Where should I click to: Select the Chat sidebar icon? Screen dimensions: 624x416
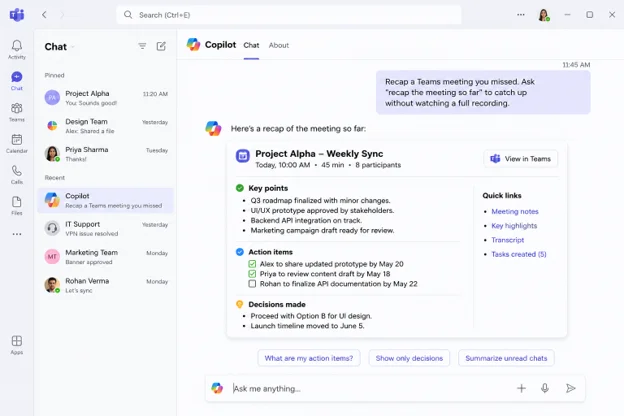pos(17,81)
